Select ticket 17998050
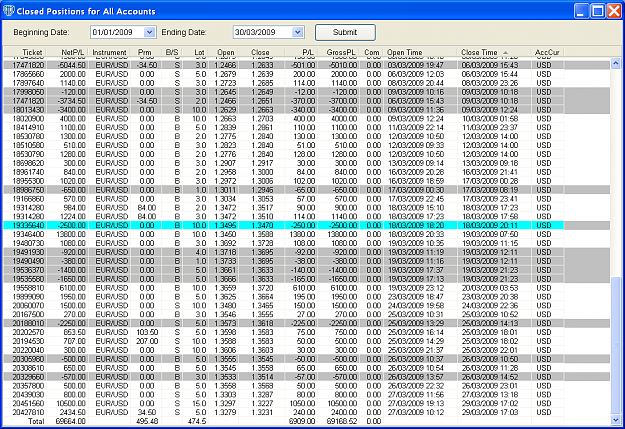Screen dimensions: 625x429 pos(28,92)
